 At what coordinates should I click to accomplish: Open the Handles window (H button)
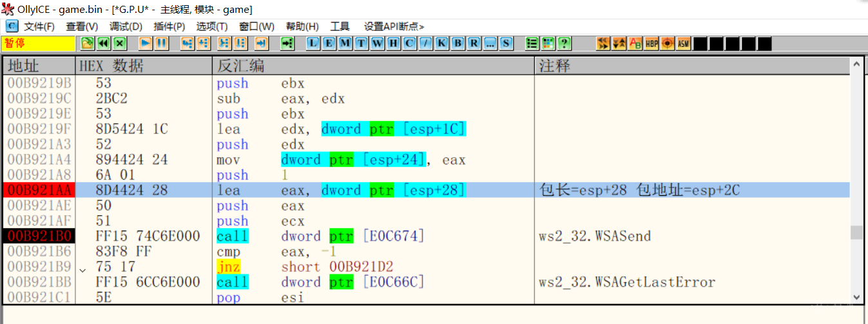[x=393, y=43]
